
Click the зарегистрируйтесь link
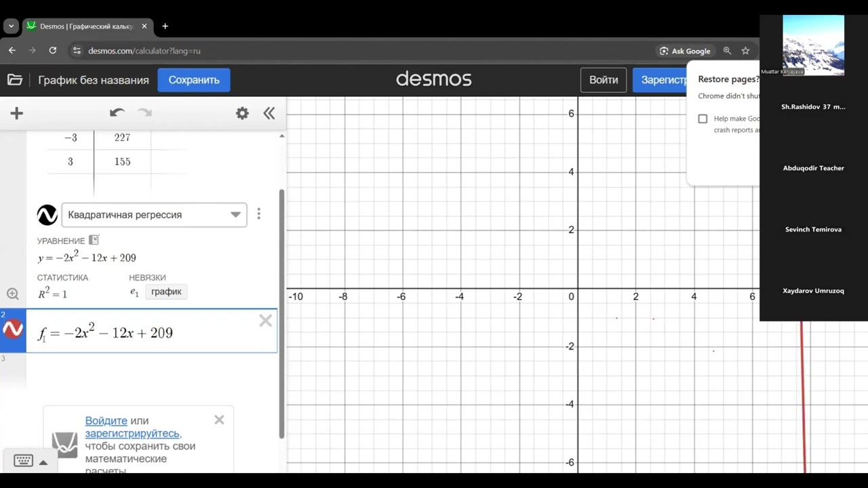pos(133,434)
